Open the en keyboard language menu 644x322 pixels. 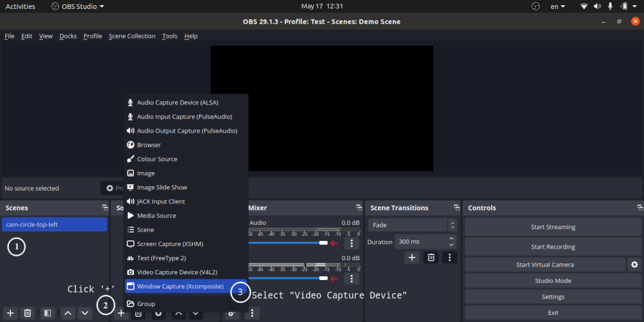558,6
